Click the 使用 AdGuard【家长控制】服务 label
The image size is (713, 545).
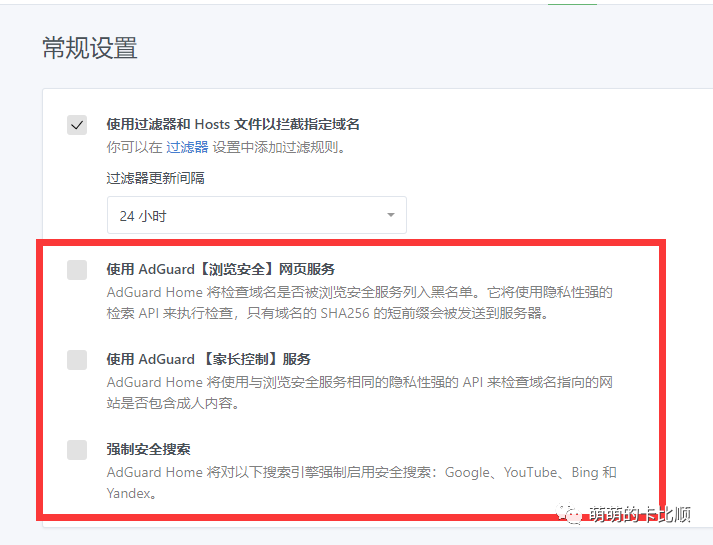[208, 359]
